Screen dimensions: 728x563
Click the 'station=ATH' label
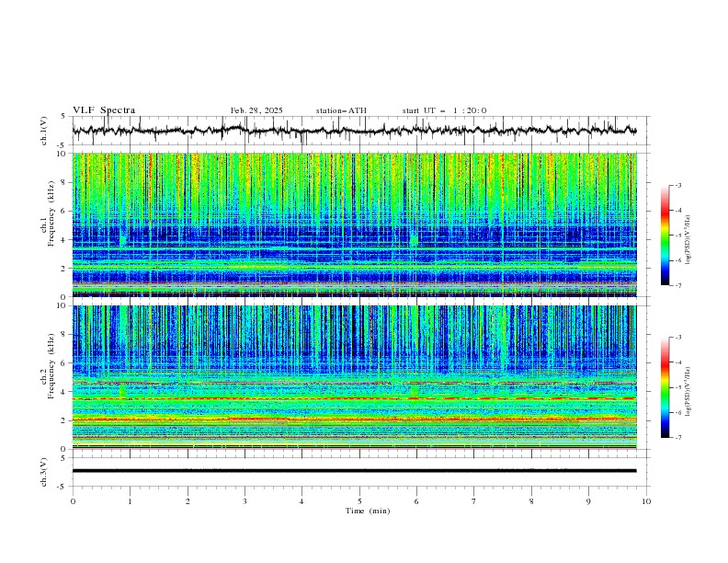tap(341, 110)
